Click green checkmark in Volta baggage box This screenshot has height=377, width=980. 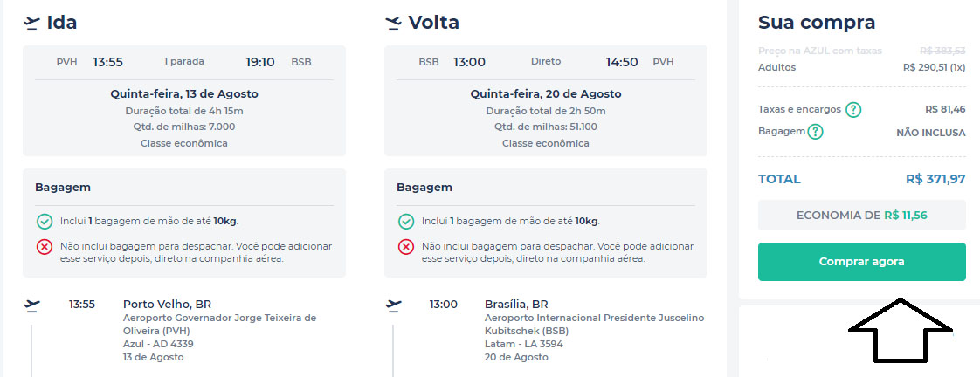(x=406, y=222)
